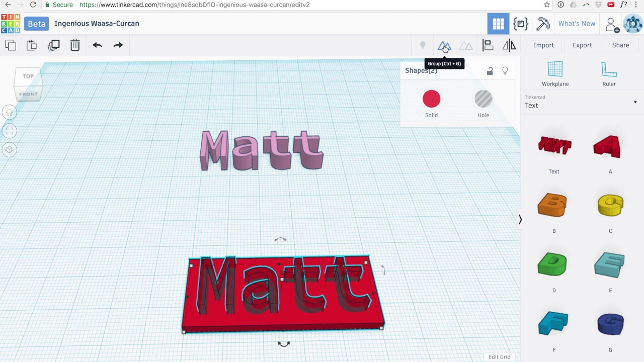
Task: Switch to orthographic view cube icon
Action: pos(9,150)
